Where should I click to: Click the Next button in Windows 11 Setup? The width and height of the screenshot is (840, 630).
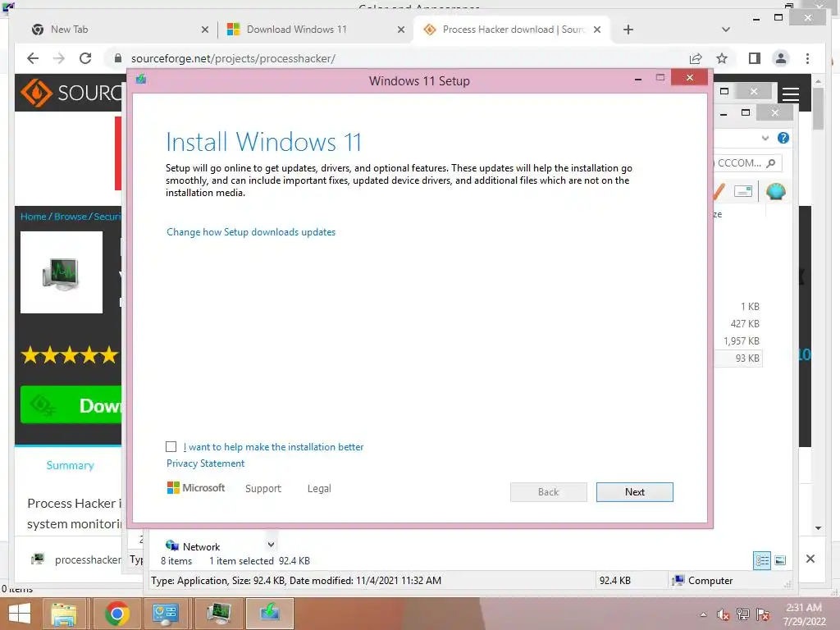634,492
